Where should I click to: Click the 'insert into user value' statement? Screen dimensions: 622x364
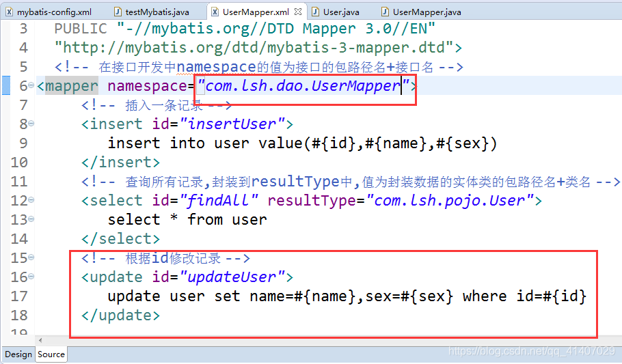[302, 143]
